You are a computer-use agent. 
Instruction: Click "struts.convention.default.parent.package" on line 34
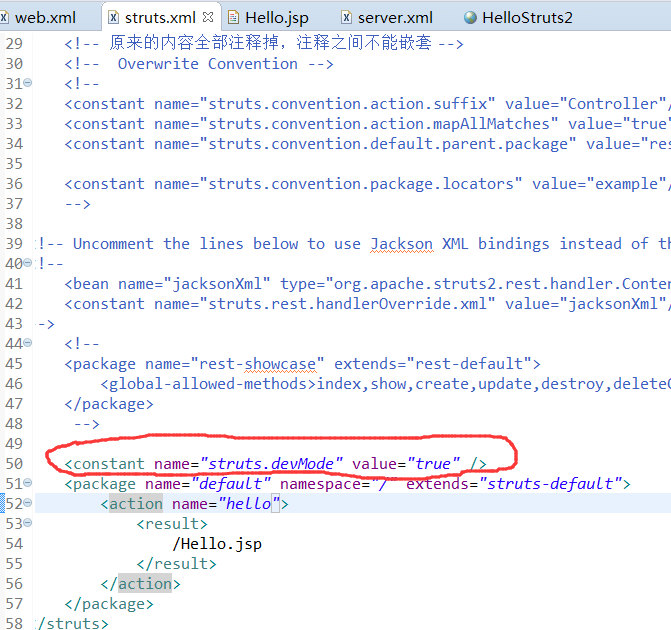point(388,144)
